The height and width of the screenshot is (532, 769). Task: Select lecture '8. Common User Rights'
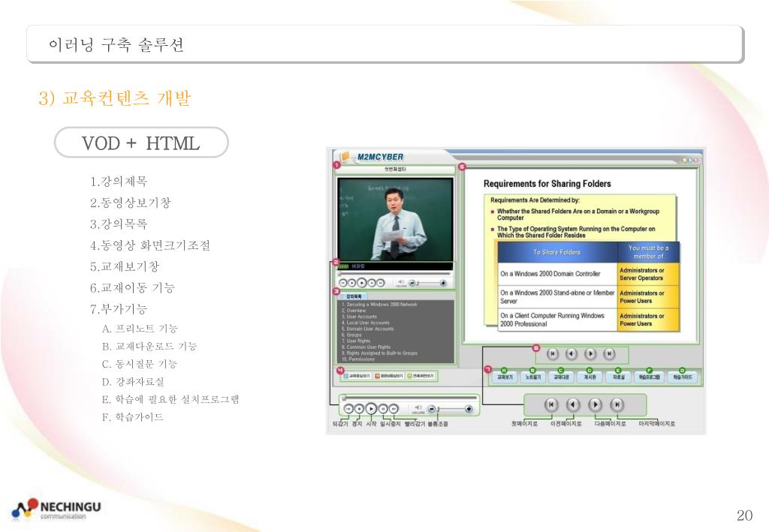click(x=366, y=347)
